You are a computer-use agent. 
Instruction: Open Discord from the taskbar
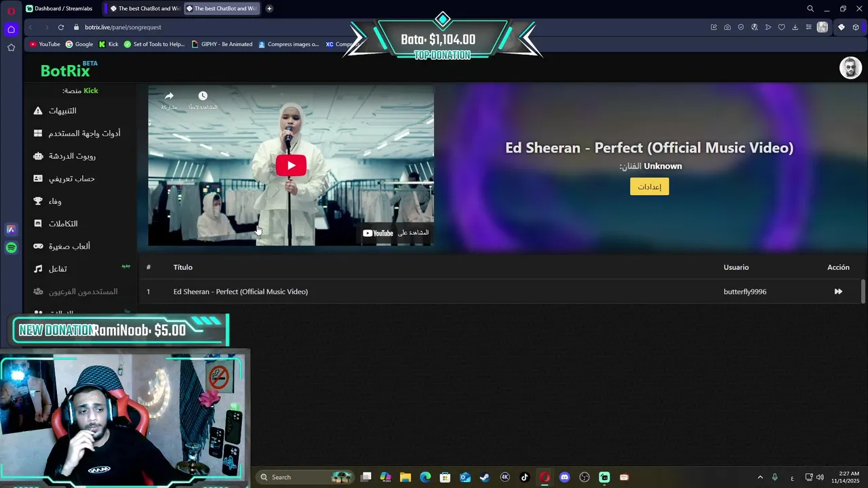point(564,477)
